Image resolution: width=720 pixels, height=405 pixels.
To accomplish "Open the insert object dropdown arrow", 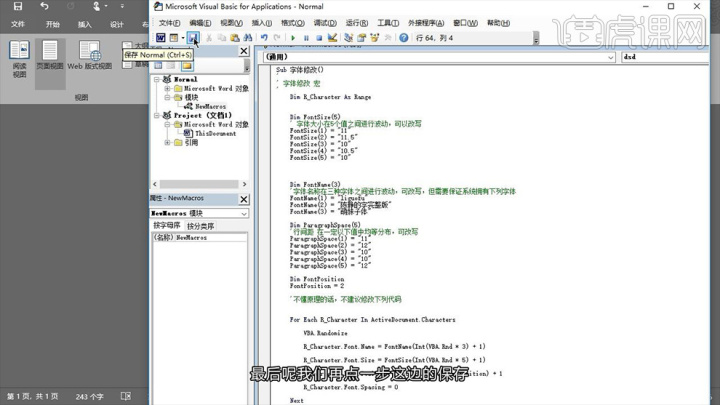I will click(x=183, y=38).
